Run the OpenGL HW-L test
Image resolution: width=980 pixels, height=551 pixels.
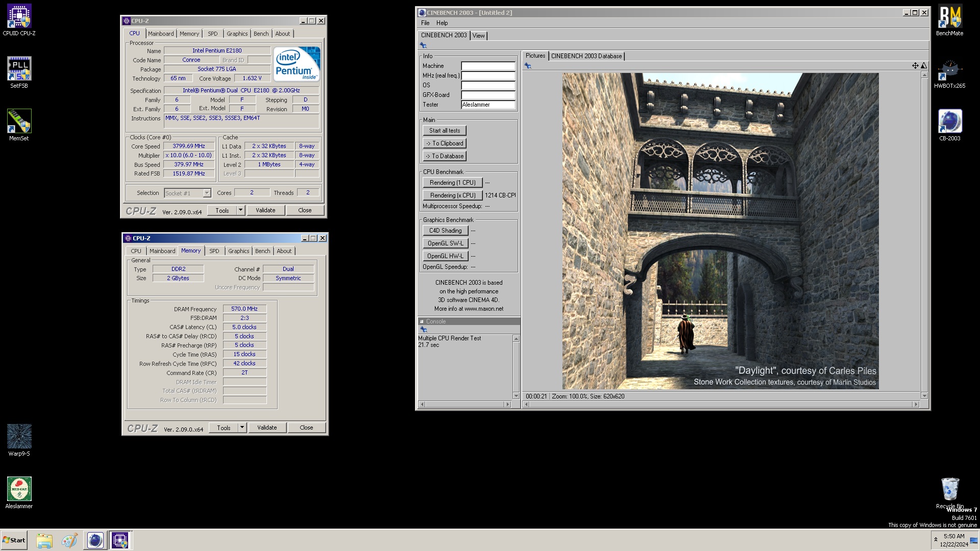(x=445, y=256)
